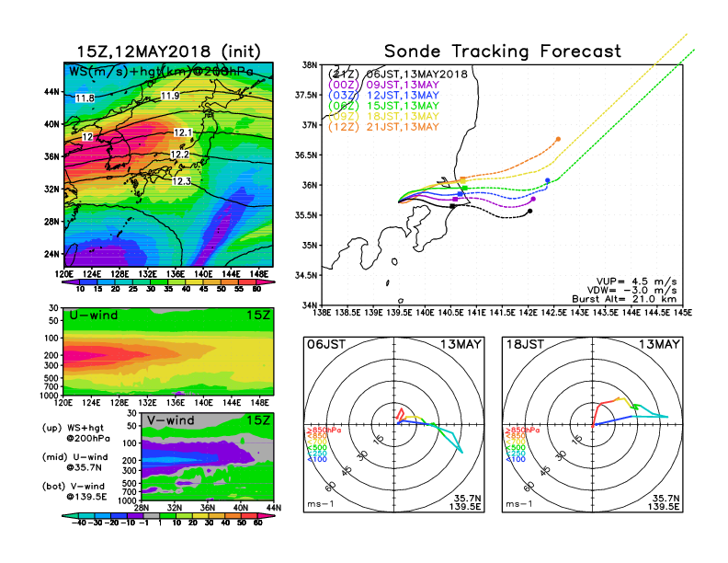Select the blue "(03Z) 12JST,13MAY" legend entry
This screenshot has width=728, height=563.
click(383, 96)
